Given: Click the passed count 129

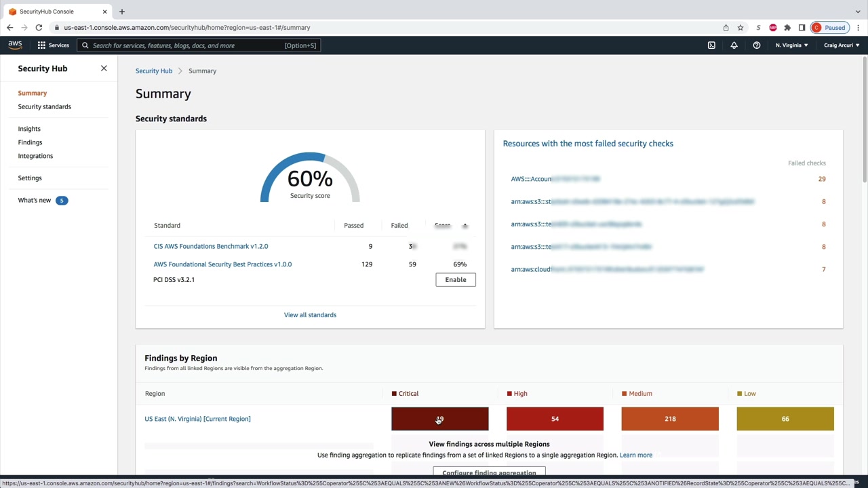Looking at the screenshot, I should (x=367, y=264).
